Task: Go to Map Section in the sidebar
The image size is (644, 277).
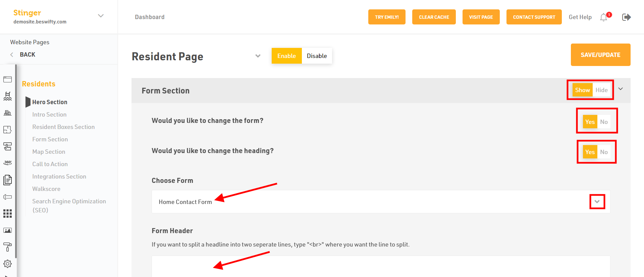Action: pyautogui.click(x=49, y=152)
